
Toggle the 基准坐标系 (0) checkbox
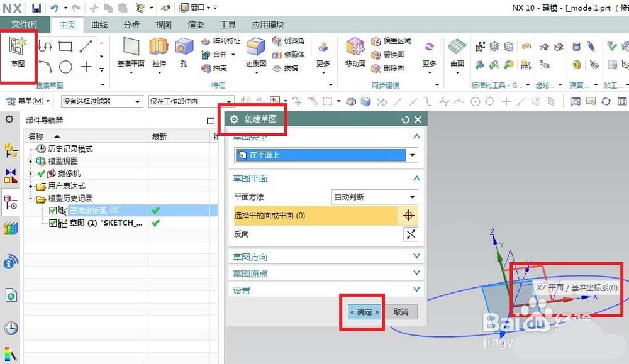(53, 211)
